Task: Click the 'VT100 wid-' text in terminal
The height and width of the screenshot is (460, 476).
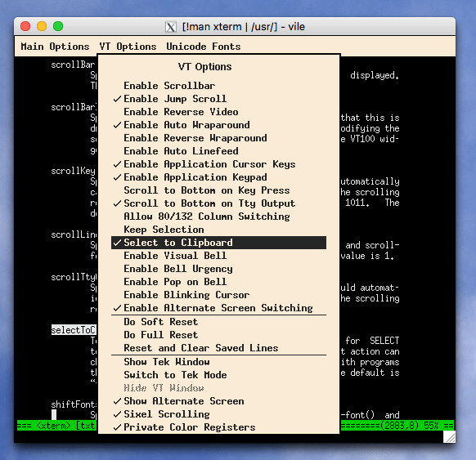Action: coord(375,139)
